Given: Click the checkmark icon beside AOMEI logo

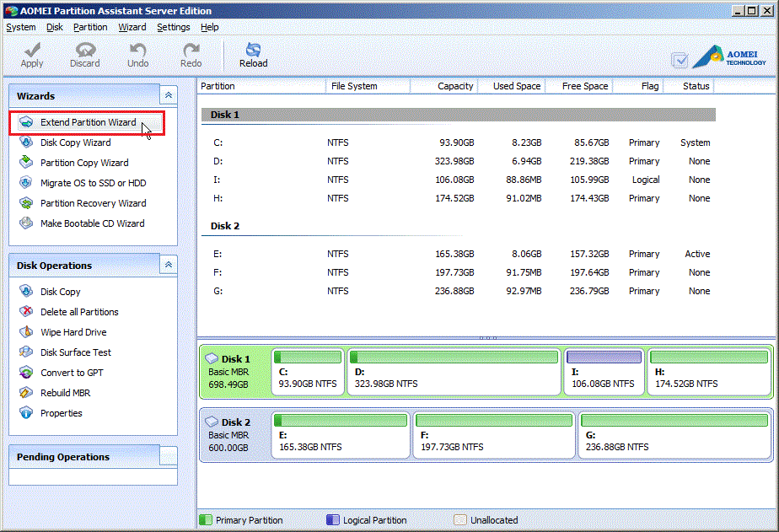Looking at the screenshot, I should [680, 60].
